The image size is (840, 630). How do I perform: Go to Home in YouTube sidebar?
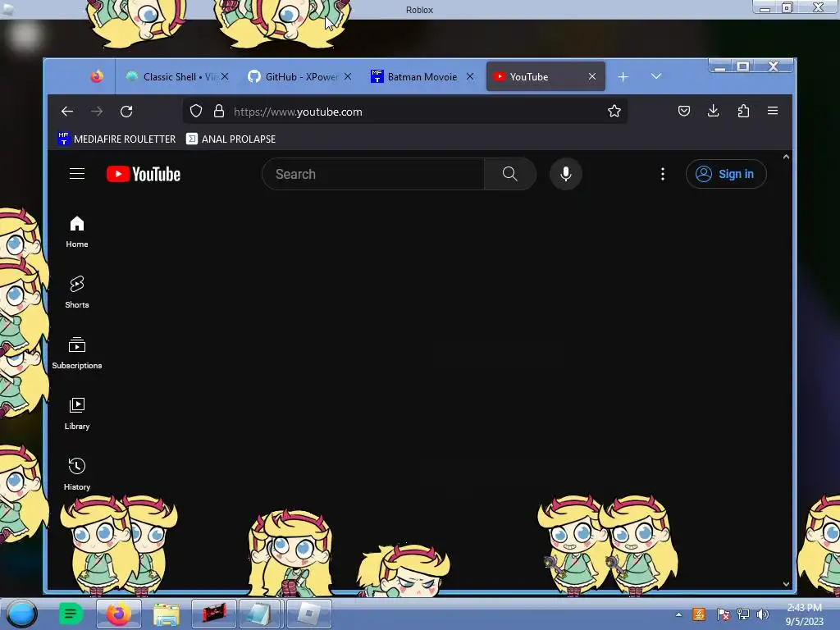tap(76, 232)
